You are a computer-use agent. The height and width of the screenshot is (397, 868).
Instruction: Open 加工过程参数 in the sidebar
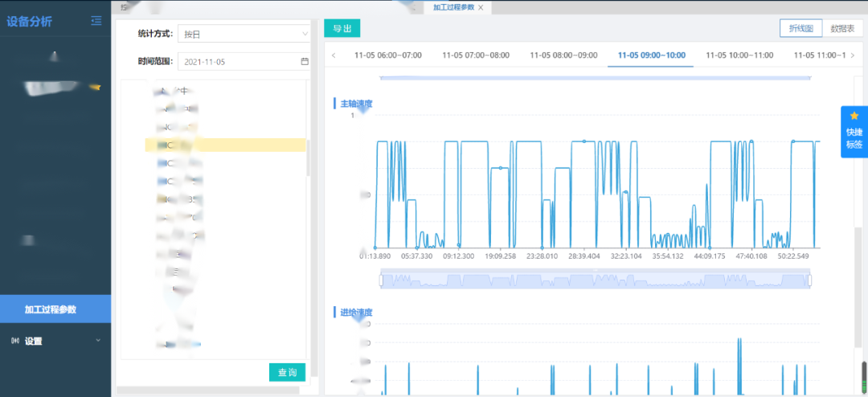pos(50,309)
